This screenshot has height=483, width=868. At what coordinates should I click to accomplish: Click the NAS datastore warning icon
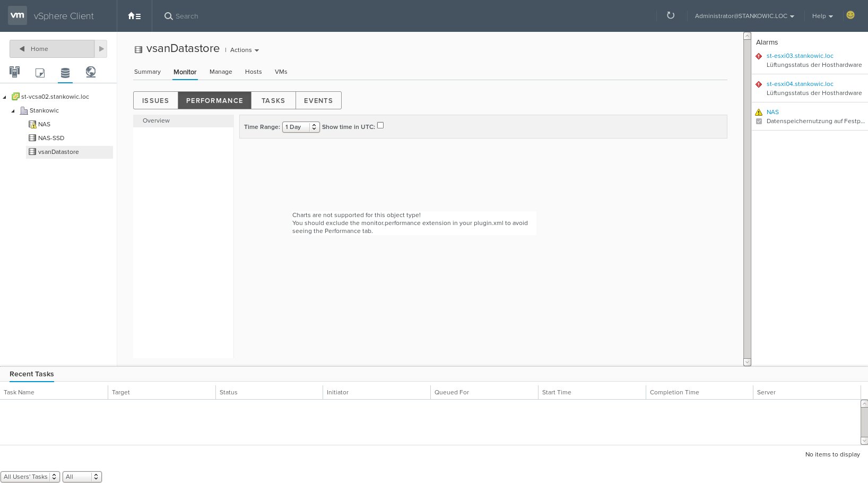coord(32,124)
